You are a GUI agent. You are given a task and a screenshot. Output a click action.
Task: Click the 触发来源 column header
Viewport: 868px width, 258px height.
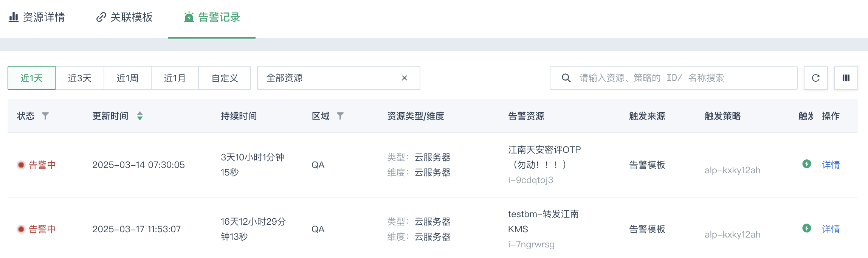647,116
